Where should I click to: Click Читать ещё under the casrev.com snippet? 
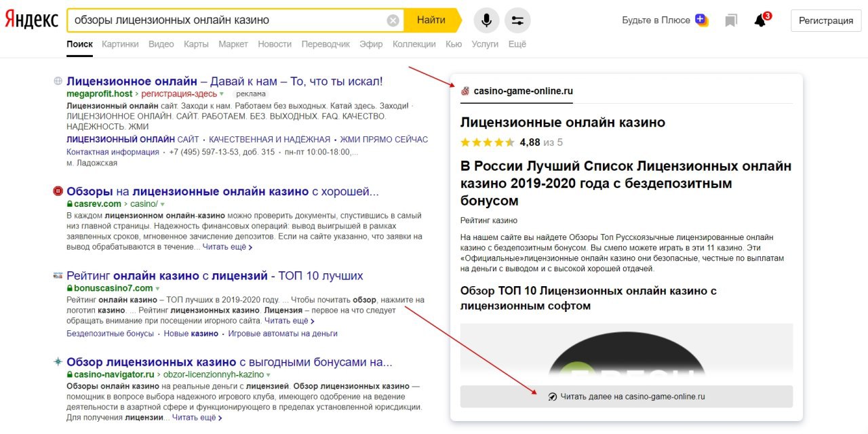coord(227,248)
